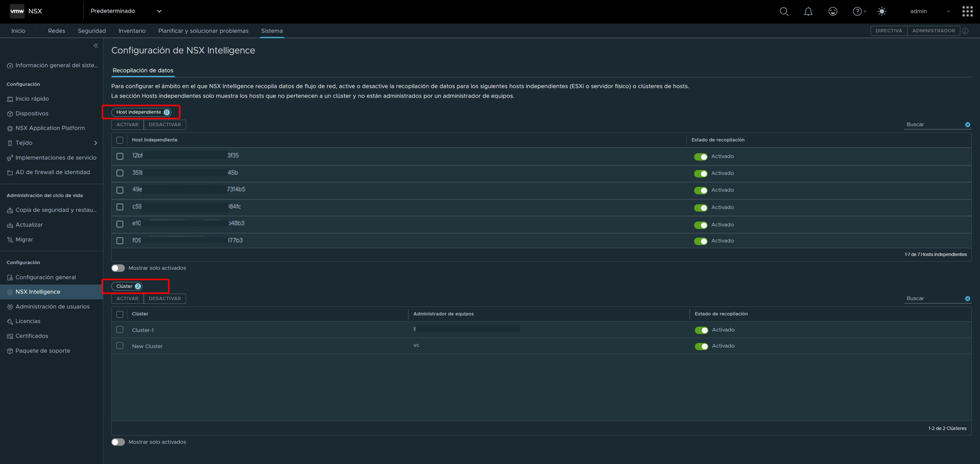The height and width of the screenshot is (464, 980).
Task: Focus the hosts Buscar search field
Action: coord(934,125)
